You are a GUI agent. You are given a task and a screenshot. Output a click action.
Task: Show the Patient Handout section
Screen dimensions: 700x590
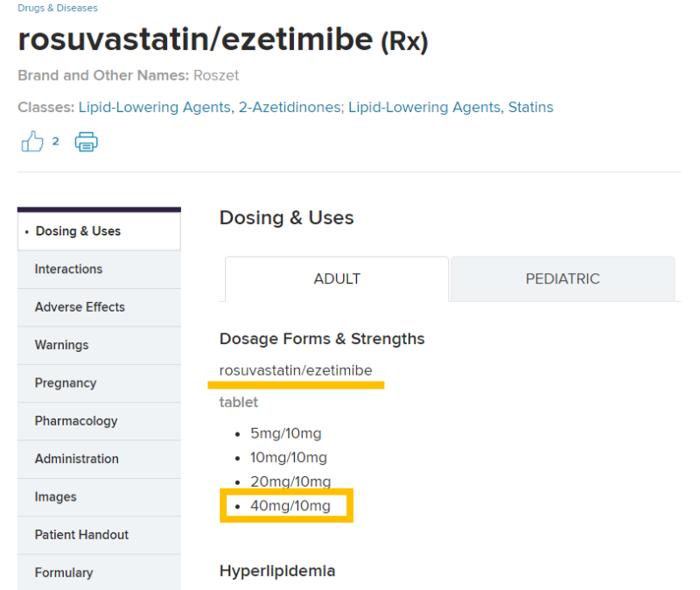[x=81, y=535]
